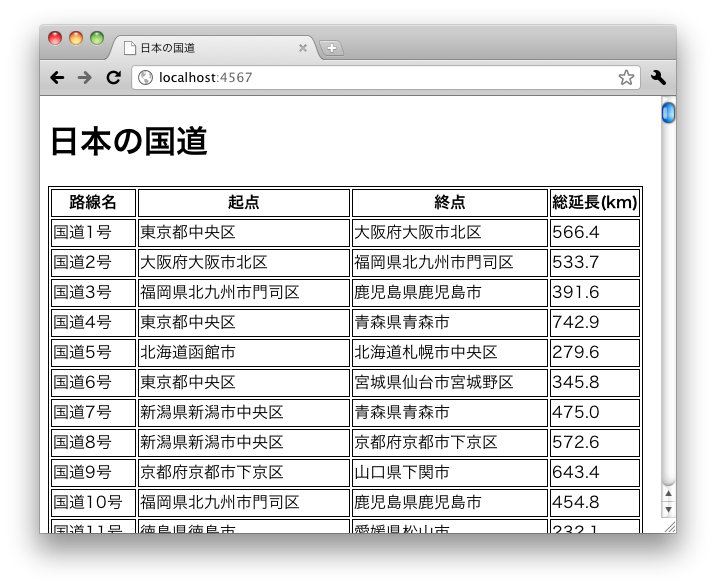This screenshot has width=716, height=588.
Task: Click the 国道1号 cell
Action: (93, 232)
